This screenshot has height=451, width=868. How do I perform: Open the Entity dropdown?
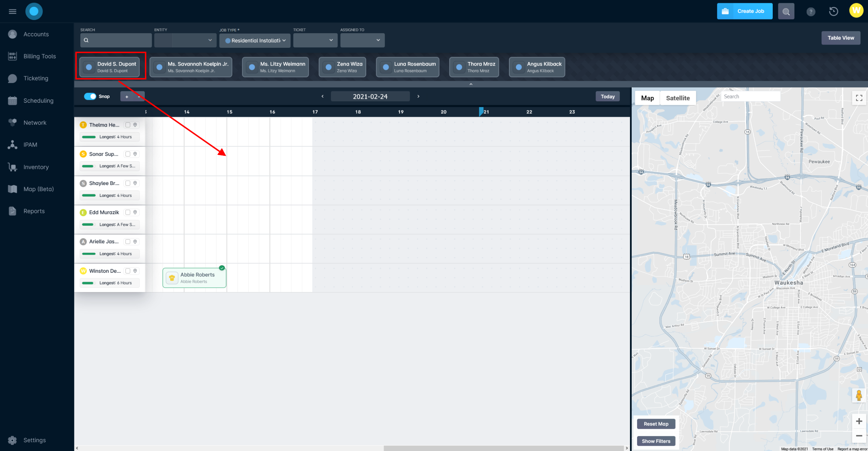[185, 40]
